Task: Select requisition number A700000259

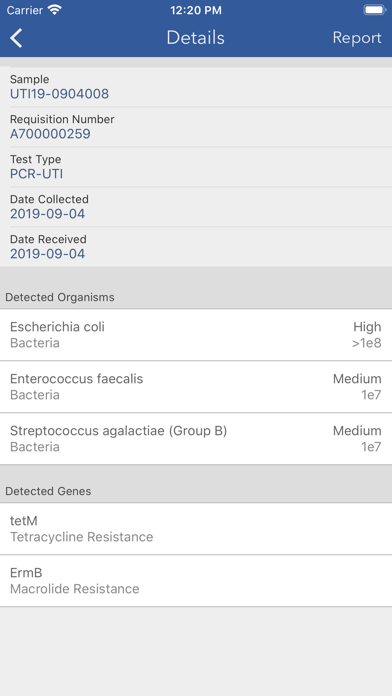Action: [x=50, y=134]
